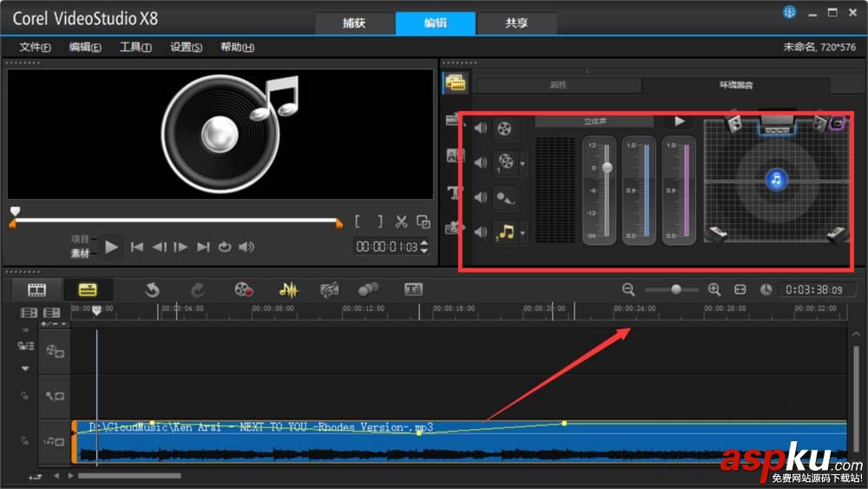868x489 pixels.
Task: Open the preview system volume control
Action: [x=247, y=247]
